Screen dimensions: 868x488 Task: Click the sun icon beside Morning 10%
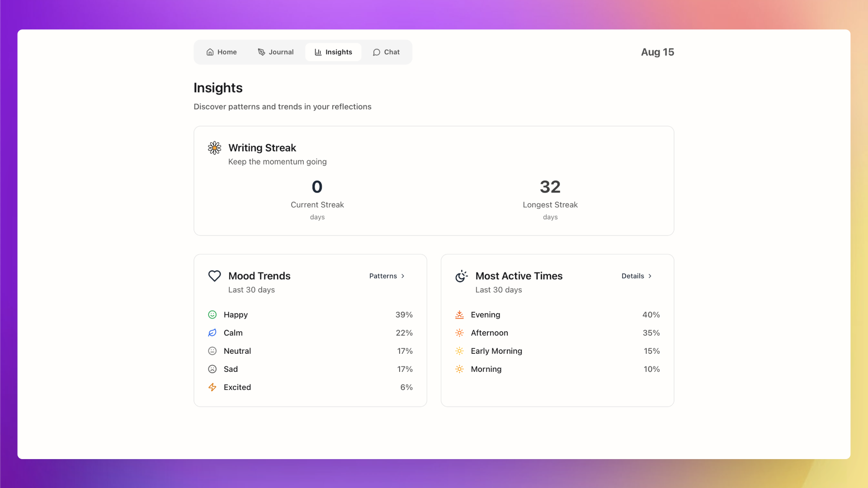click(459, 369)
